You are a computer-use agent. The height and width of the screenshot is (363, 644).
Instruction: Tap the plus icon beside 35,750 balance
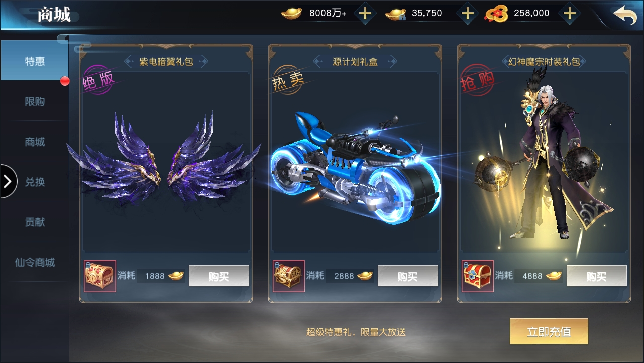tap(468, 14)
